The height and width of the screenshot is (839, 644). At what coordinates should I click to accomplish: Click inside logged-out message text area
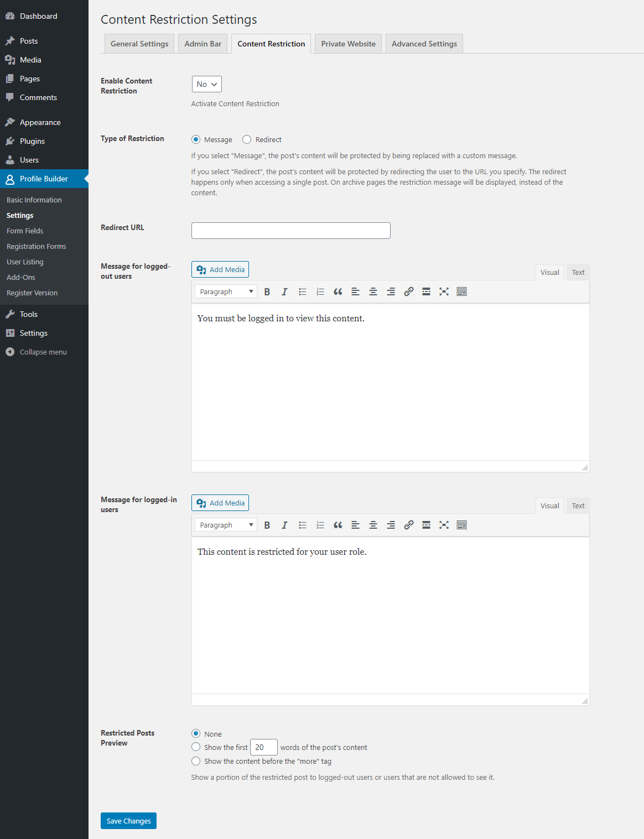pyautogui.click(x=390, y=382)
